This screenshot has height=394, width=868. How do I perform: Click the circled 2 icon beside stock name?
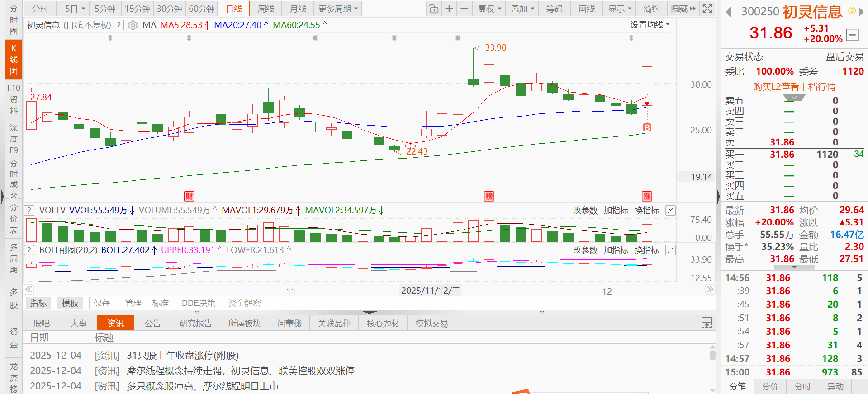pyautogui.click(x=851, y=10)
